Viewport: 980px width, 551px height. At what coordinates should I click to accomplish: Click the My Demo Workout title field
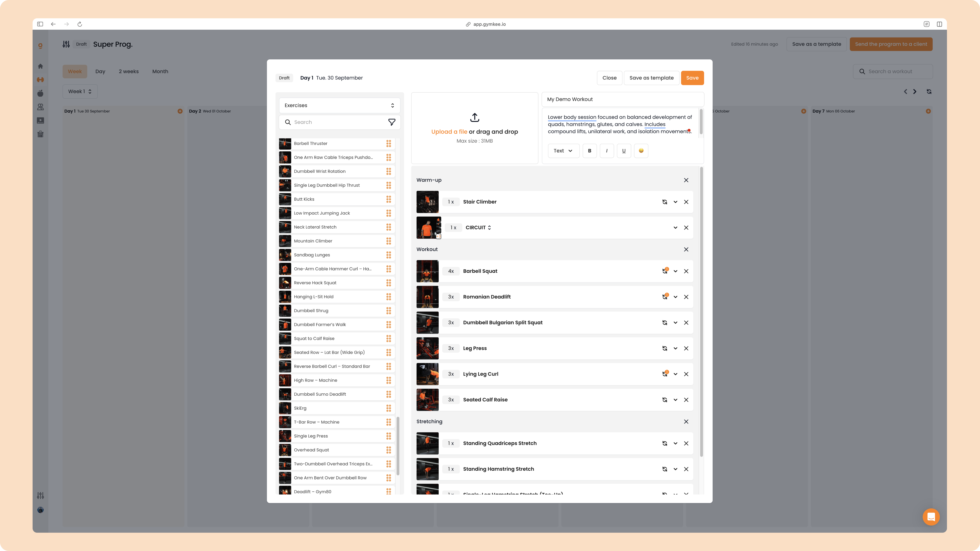622,99
